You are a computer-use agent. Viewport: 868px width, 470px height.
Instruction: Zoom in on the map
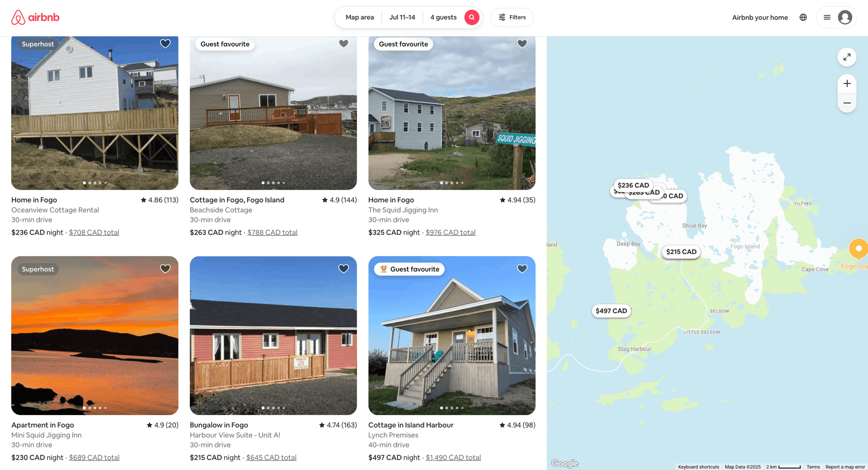coord(847,83)
